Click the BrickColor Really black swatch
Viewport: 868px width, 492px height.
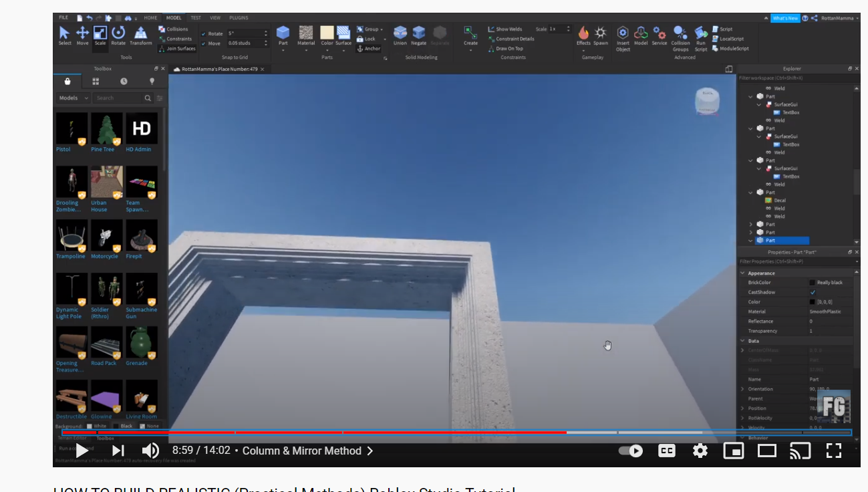click(813, 283)
